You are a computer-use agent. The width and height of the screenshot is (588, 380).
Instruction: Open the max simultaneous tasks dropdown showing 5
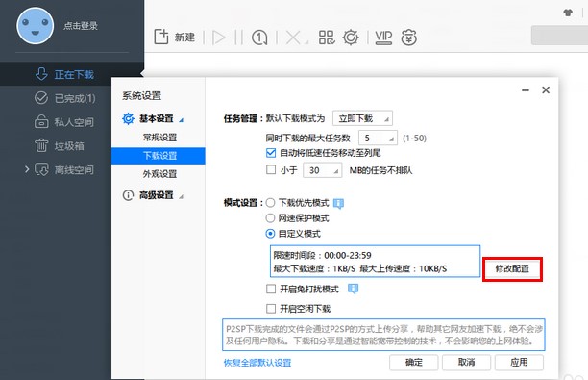[x=378, y=139]
